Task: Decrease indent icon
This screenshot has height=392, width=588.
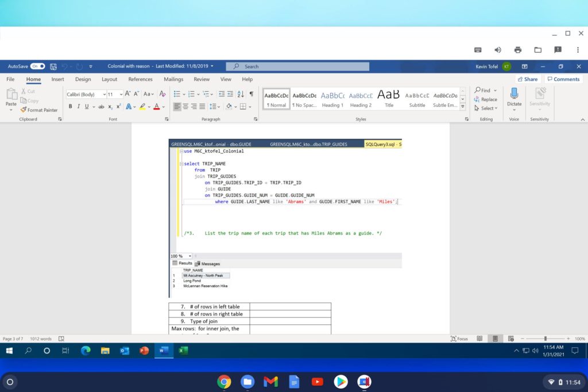Action: (222, 94)
